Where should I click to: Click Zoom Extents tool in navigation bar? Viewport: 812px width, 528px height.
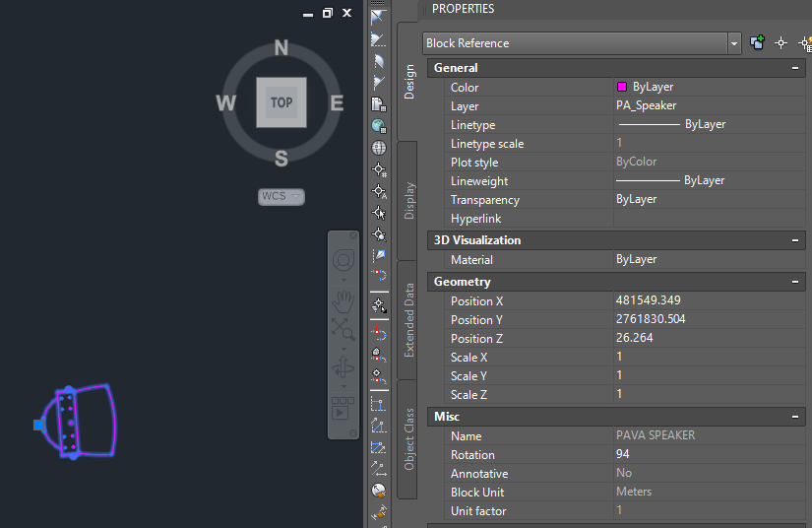343,328
